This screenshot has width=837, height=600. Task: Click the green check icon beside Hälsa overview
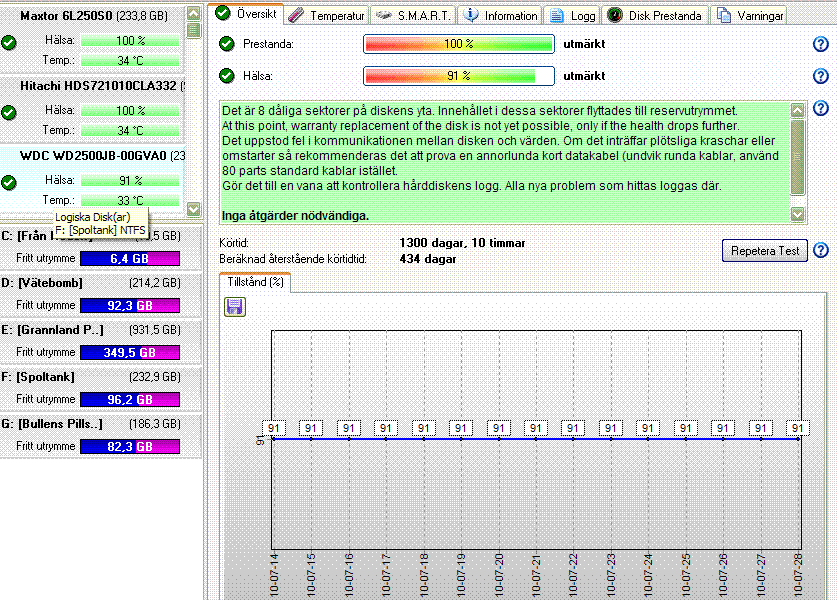227,76
